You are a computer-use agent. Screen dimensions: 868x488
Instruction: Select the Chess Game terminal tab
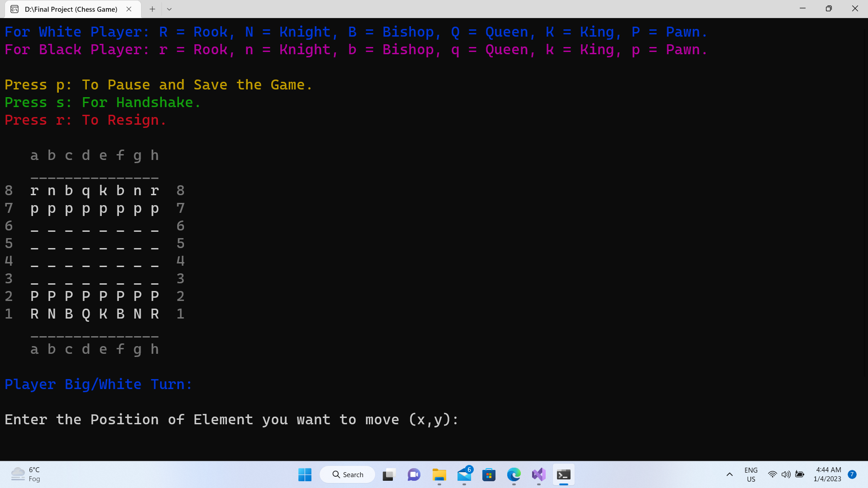[71, 9]
